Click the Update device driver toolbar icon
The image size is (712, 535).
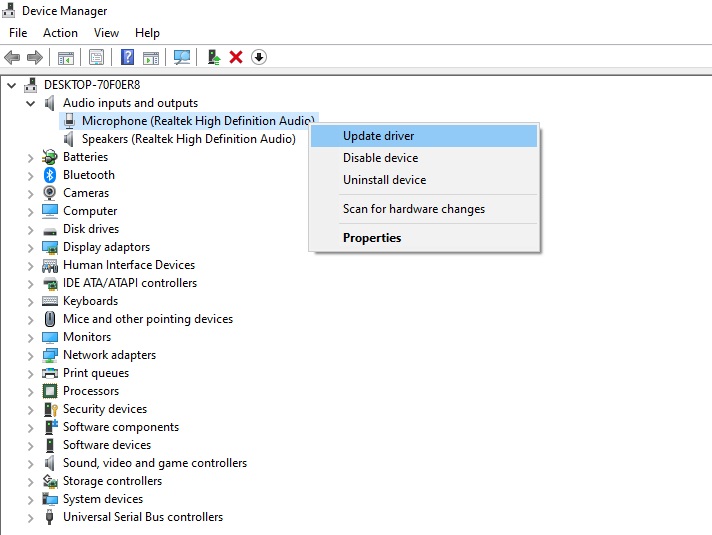214,57
